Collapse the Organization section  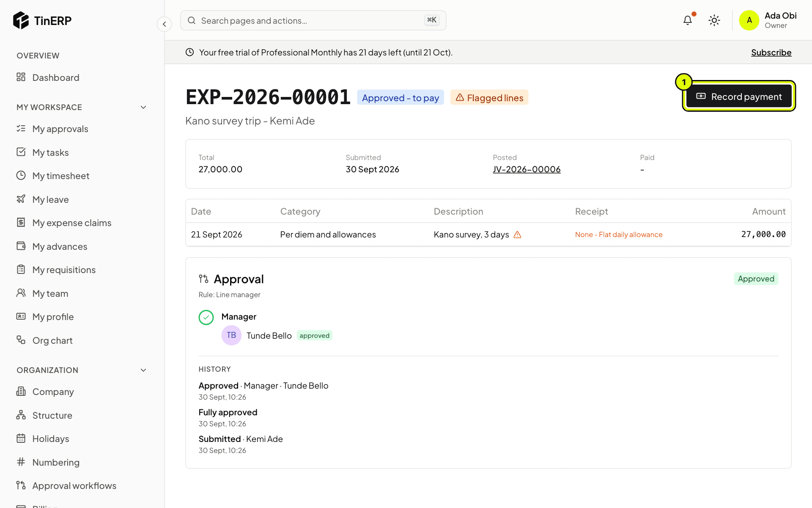tap(143, 370)
